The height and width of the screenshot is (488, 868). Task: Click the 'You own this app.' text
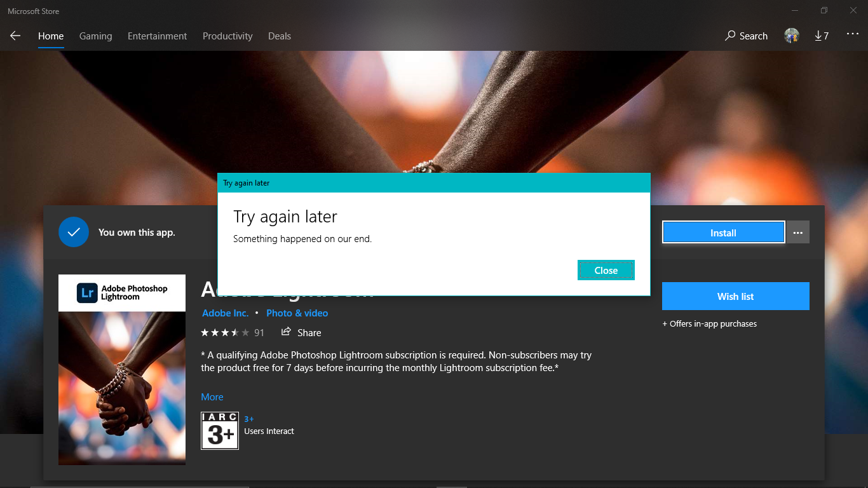pyautogui.click(x=137, y=233)
